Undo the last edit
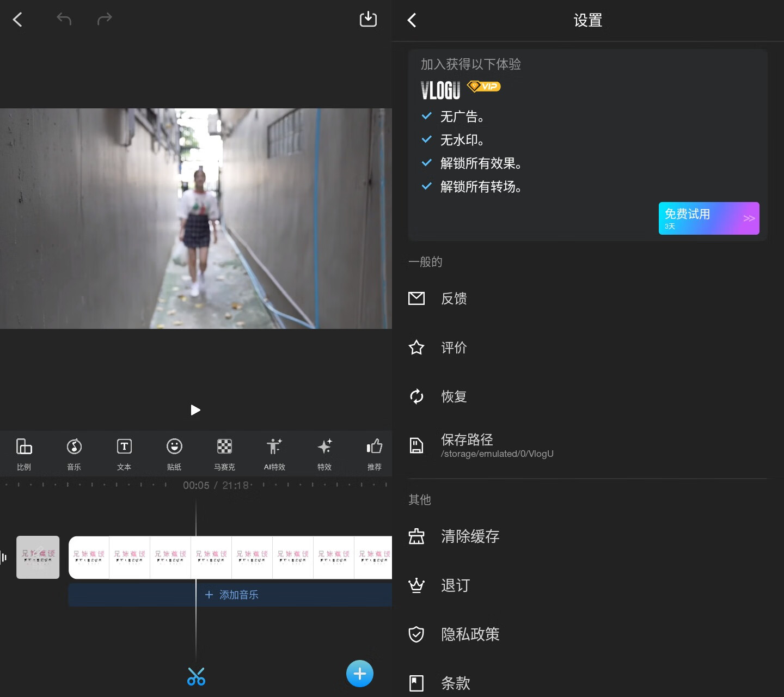Image resolution: width=784 pixels, height=697 pixels. coord(64,19)
